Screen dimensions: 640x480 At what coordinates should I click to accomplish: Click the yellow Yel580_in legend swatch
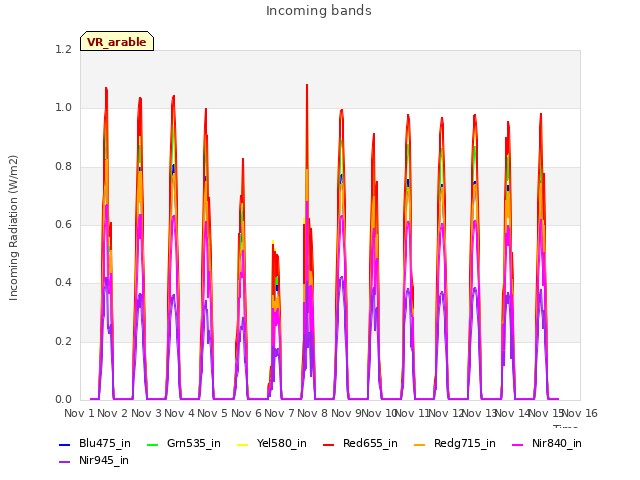[x=242, y=444]
